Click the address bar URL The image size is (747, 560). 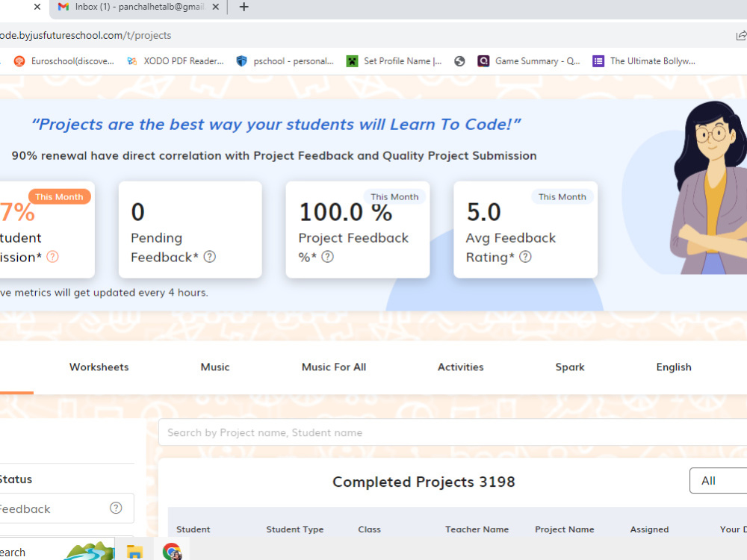click(x=86, y=35)
